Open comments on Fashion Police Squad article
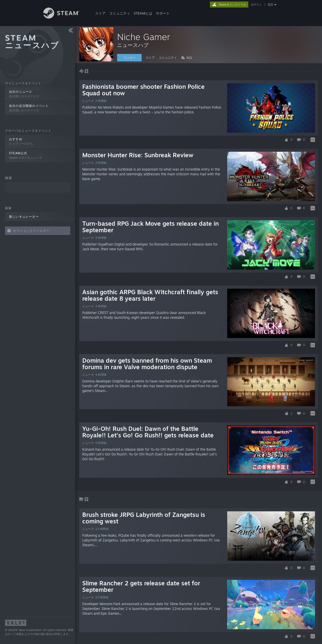This screenshot has width=322, height=644. point(299,140)
